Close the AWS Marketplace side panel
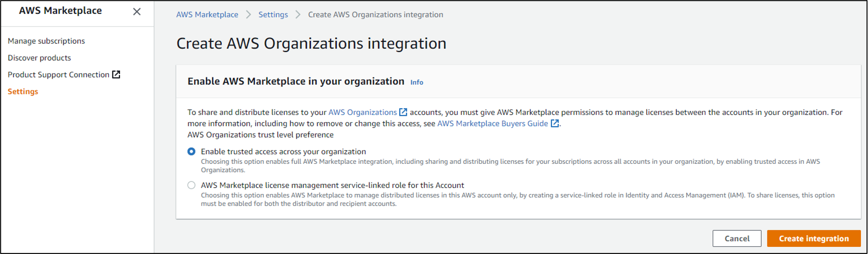The height and width of the screenshot is (254, 868). [137, 12]
